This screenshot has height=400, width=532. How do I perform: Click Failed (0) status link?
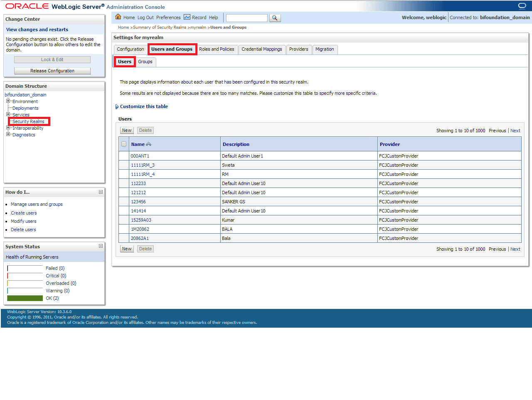55,268
